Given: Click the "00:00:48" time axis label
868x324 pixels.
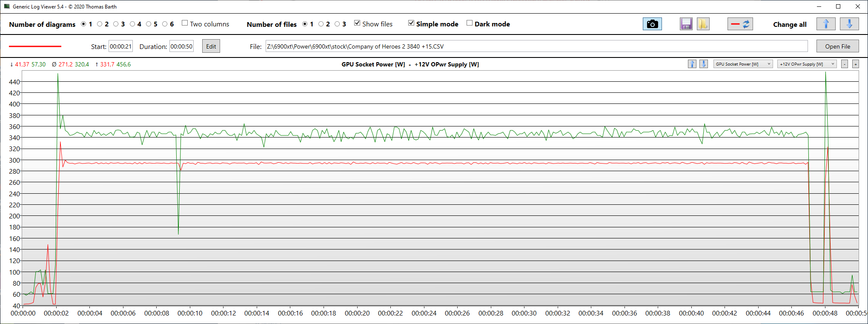Looking at the screenshot, I should (x=825, y=313).
